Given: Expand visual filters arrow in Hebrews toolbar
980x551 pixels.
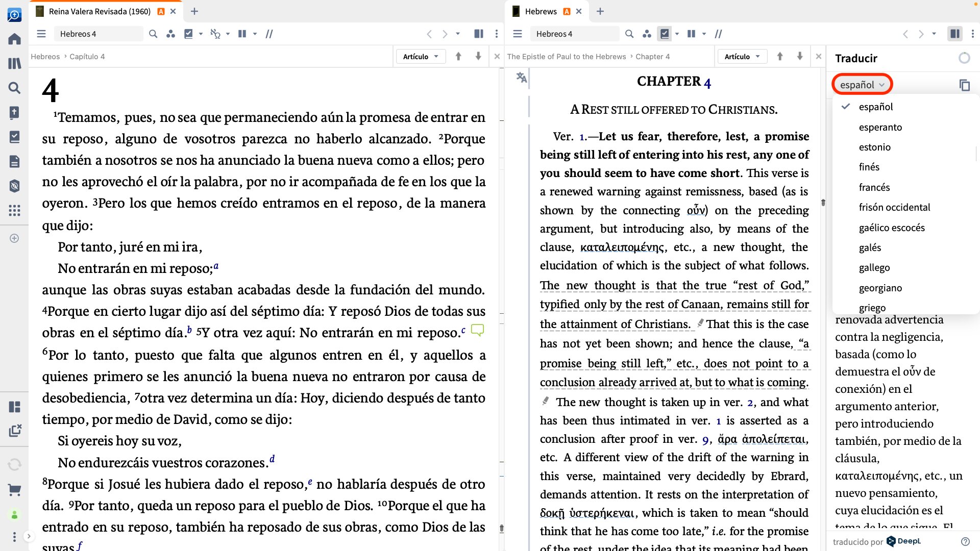Looking at the screenshot, I should [677, 34].
